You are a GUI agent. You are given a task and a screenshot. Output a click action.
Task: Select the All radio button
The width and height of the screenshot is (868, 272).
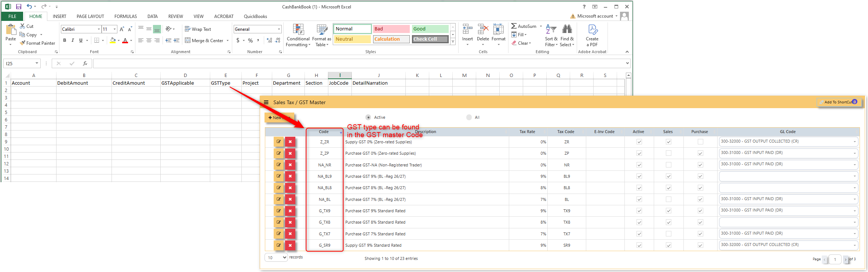tap(469, 117)
